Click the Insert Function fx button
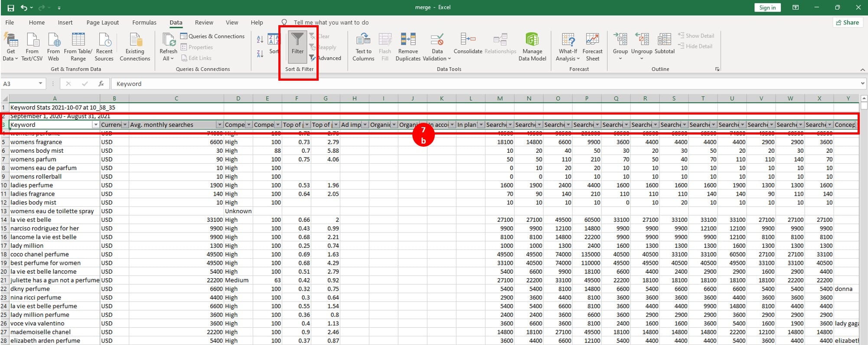 [101, 84]
